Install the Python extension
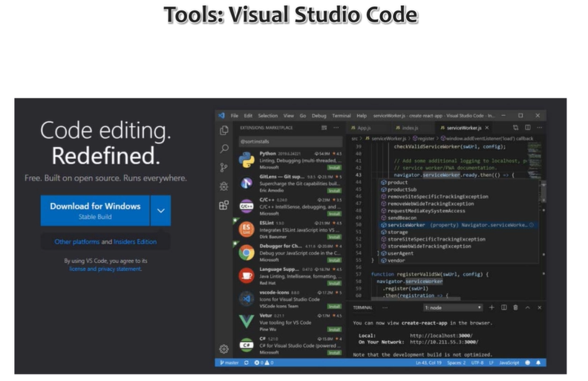 tap(334, 168)
